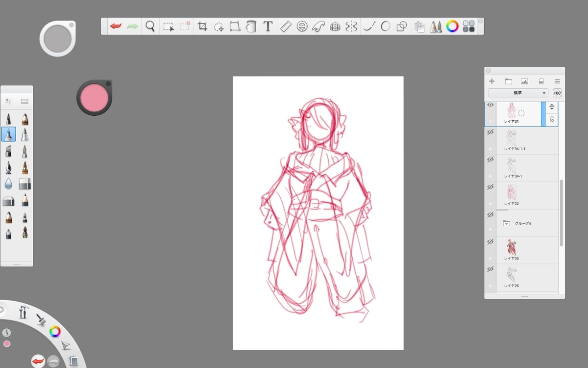Select the Zoom magnifier tool

click(150, 26)
